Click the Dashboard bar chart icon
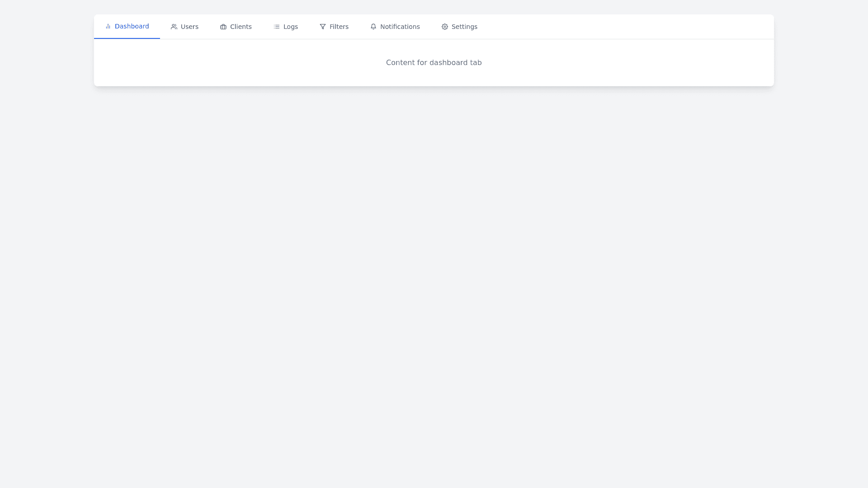 [108, 27]
